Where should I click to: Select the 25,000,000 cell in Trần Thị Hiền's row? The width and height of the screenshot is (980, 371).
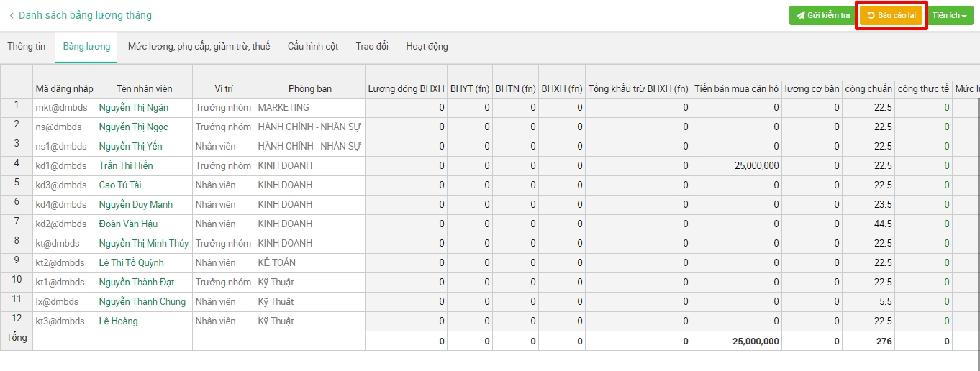(x=756, y=166)
